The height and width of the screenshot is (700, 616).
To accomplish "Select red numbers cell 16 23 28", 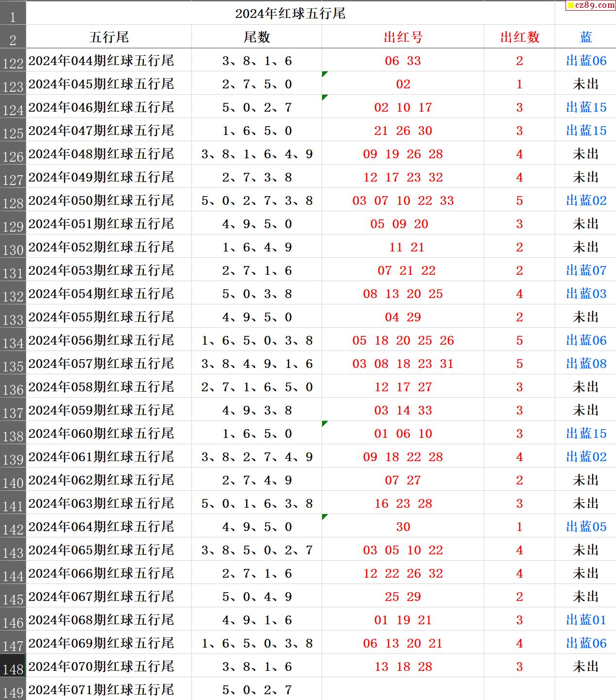I will [x=403, y=503].
